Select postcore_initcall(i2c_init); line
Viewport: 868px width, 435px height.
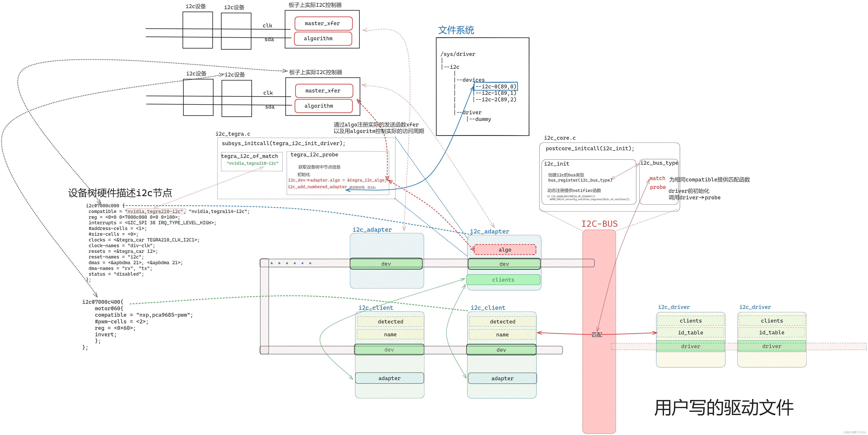[x=590, y=148]
